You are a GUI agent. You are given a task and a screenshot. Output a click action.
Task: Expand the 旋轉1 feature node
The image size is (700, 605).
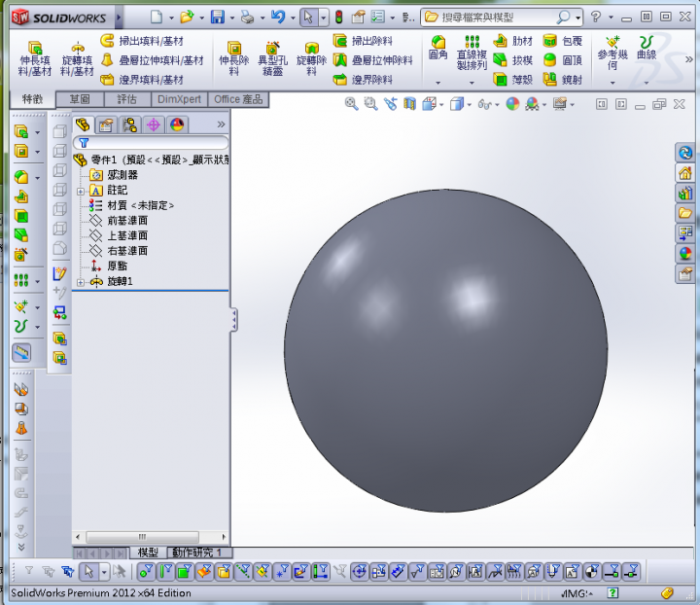click(x=81, y=282)
